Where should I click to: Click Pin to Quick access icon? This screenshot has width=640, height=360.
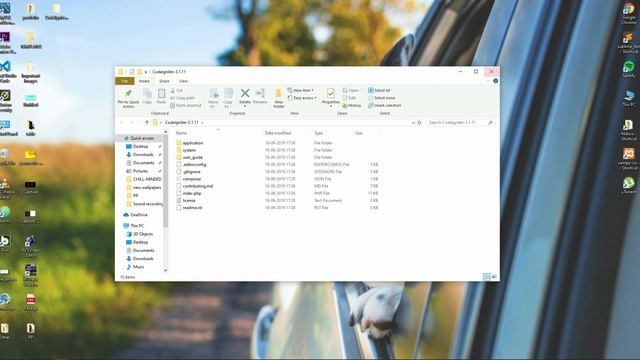pos(128,93)
